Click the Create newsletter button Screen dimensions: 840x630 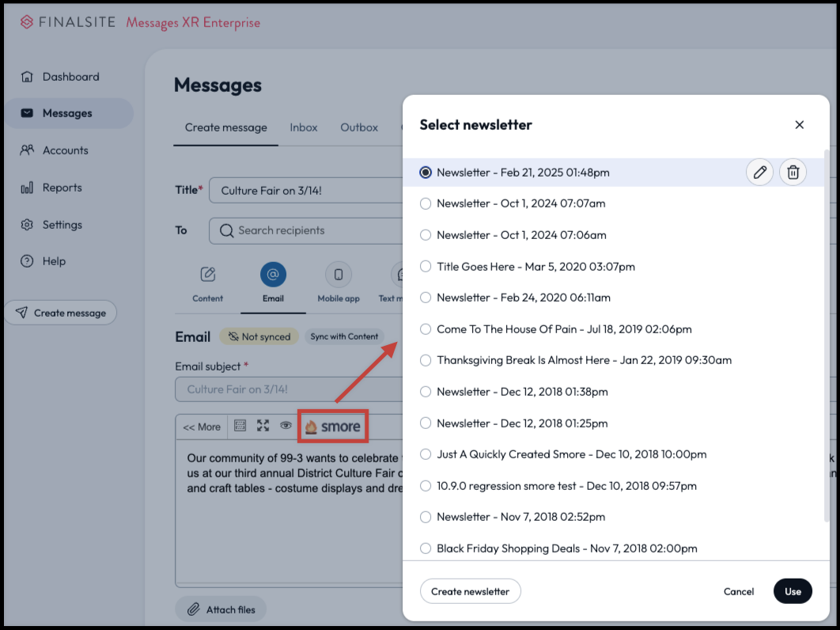(470, 591)
